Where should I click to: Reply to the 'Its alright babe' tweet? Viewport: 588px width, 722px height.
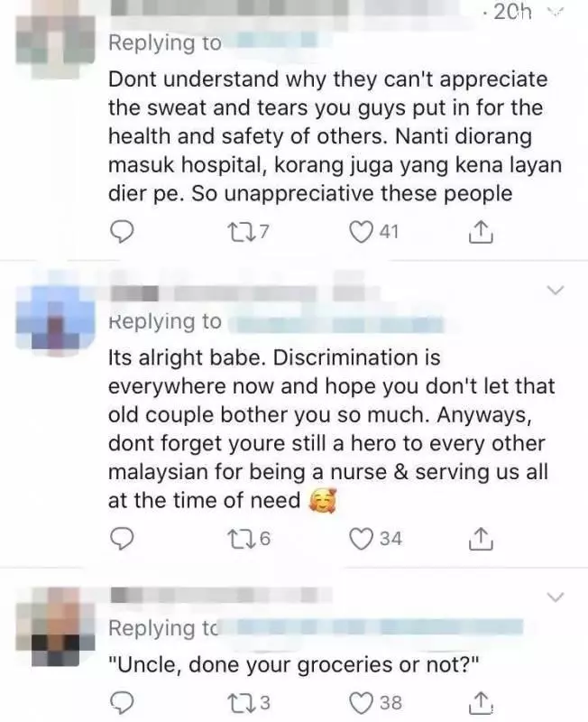tap(121, 539)
